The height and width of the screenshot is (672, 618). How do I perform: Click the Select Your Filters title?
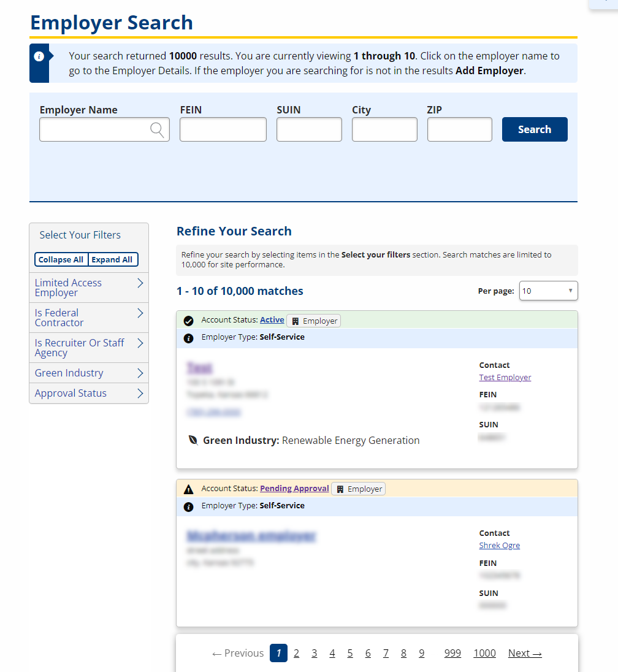click(80, 235)
